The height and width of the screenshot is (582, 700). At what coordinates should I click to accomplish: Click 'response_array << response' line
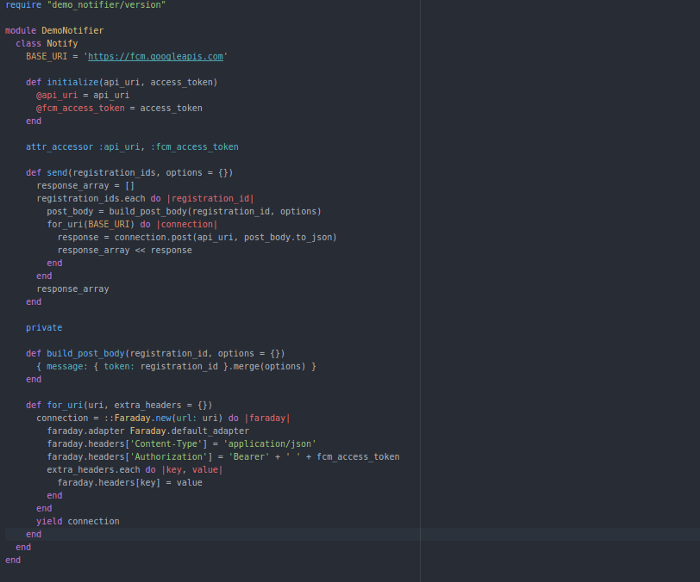(125, 250)
